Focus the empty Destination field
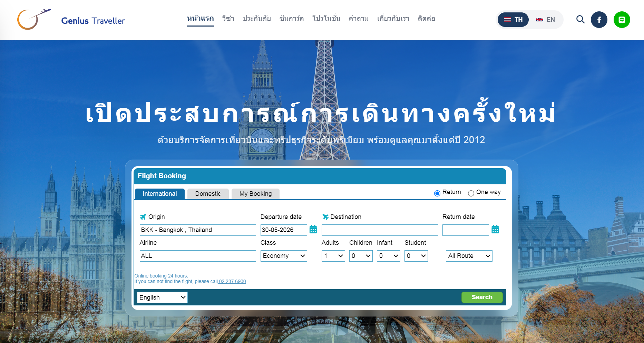Screen dimensions: 644x343 (x=380, y=230)
